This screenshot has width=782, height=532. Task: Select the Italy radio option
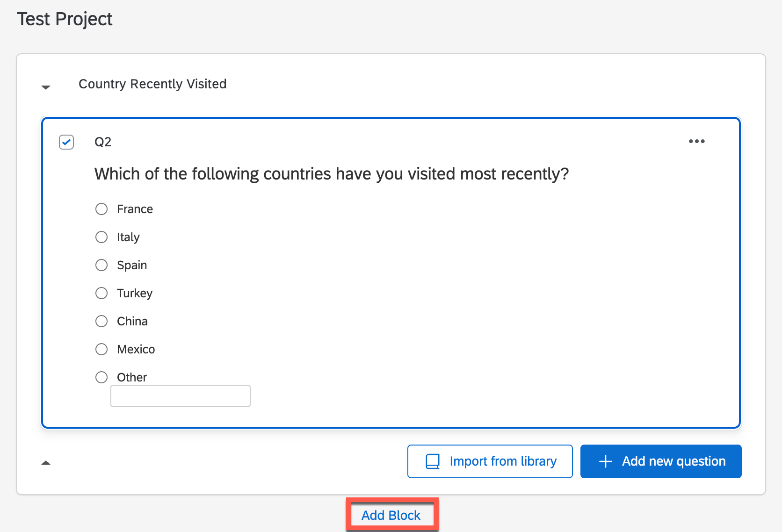tap(101, 237)
